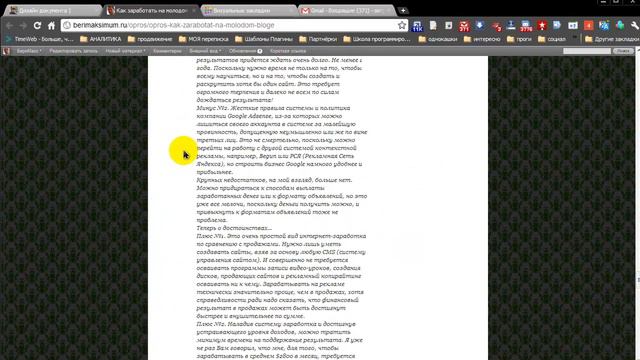Open the extension icon with 11K badge

[x=417, y=26]
